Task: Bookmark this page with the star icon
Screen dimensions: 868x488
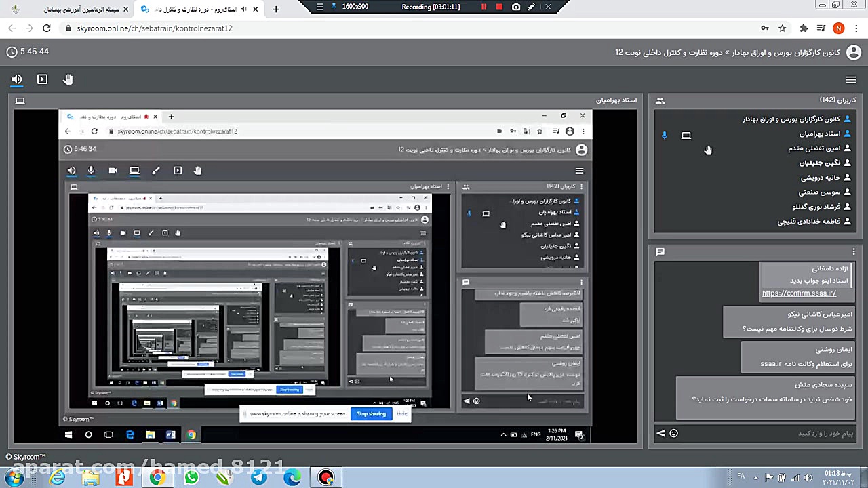Action: (x=782, y=28)
